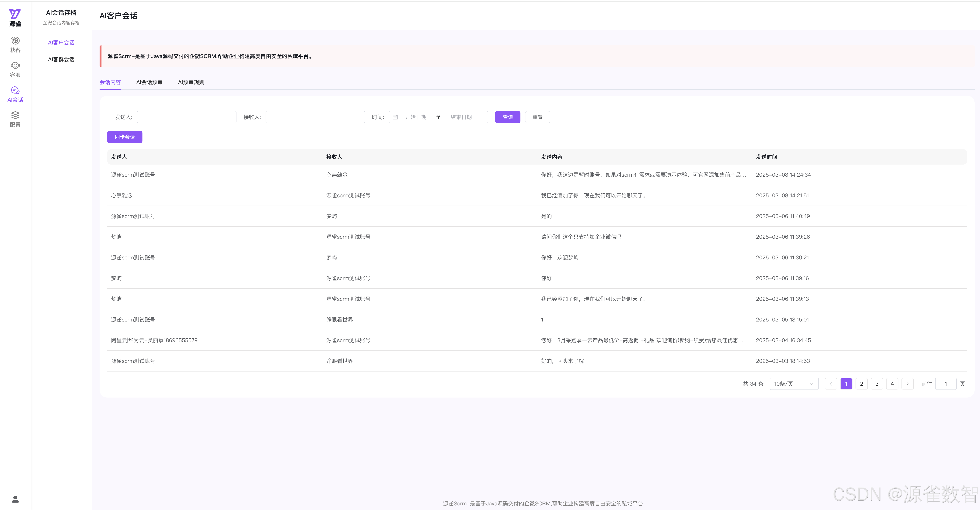Open the 获客 sidebar section
This screenshot has height=510, width=980.
pyautogui.click(x=15, y=44)
